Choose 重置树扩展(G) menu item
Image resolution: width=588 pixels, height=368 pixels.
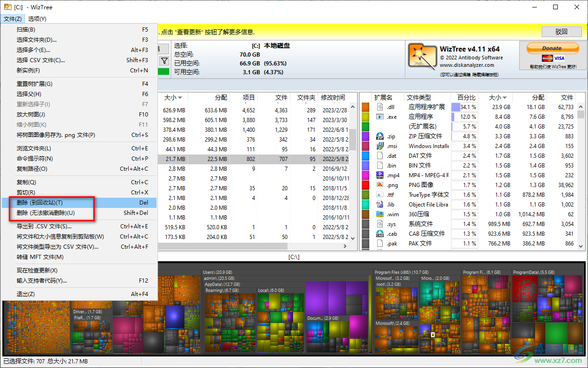coord(79,84)
